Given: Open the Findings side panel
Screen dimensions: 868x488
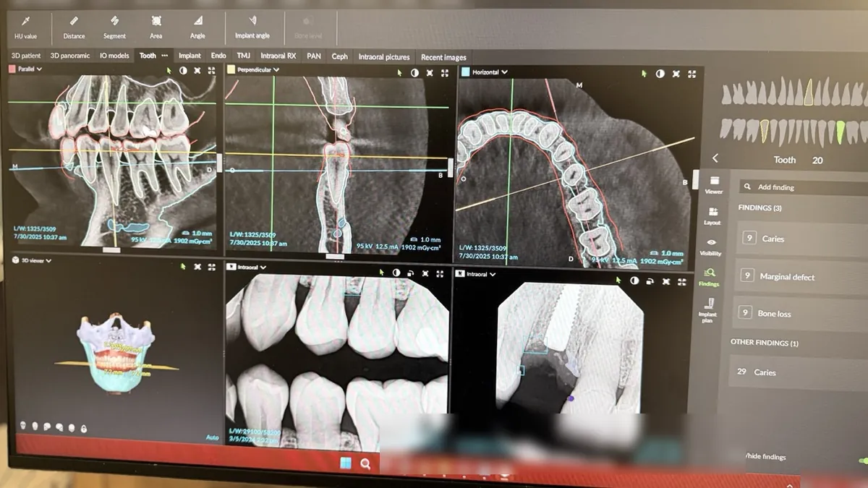Looking at the screenshot, I should tap(709, 278).
